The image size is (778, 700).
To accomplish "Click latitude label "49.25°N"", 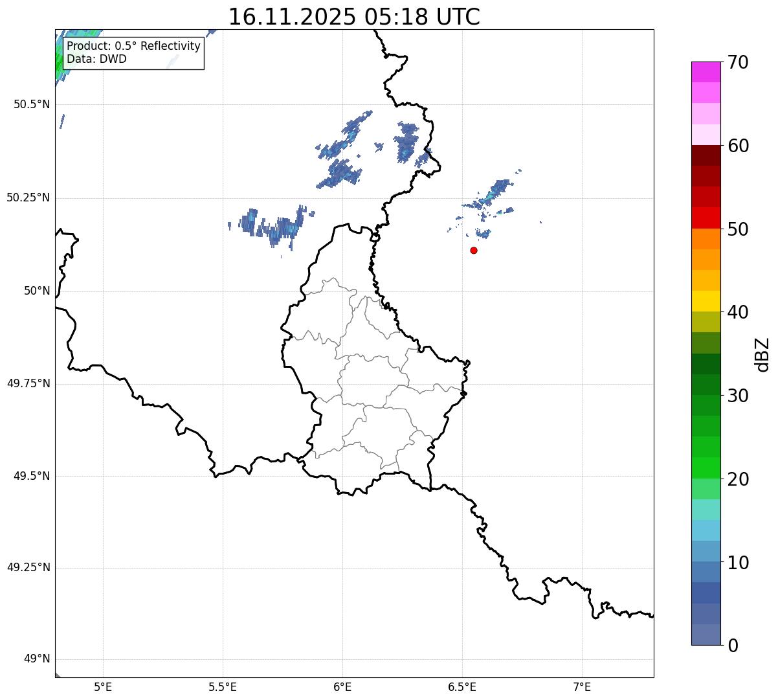I will (28, 567).
